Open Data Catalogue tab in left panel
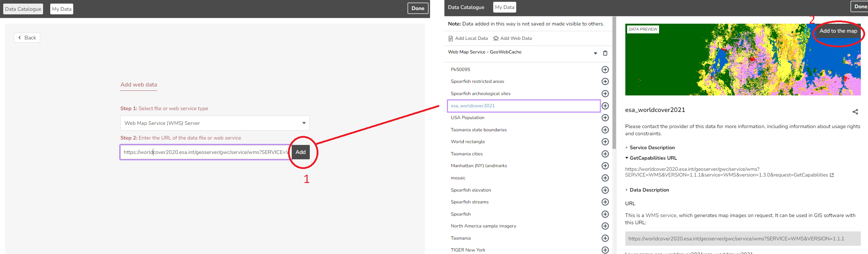 coord(23,9)
